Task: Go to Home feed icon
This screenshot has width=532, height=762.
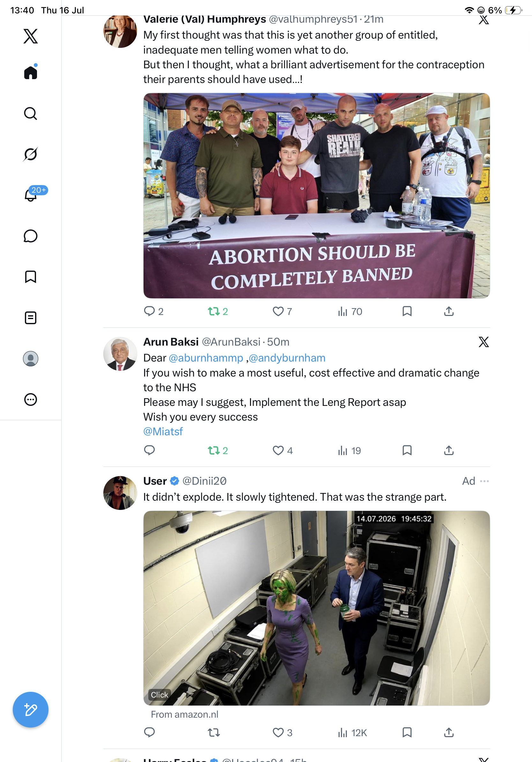Action: (31, 72)
